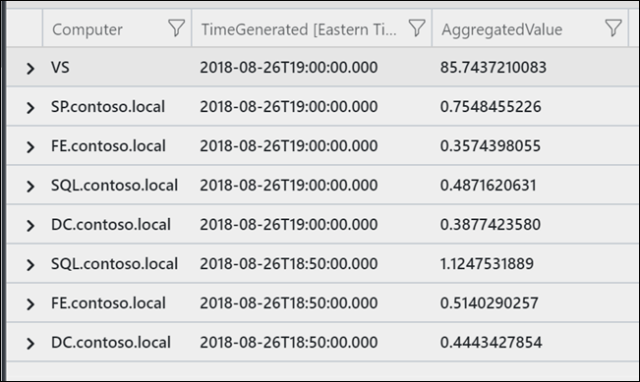This screenshot has width=640, height=382.
Task: Click timestamp of SQL.contoso.local 18:50 row
Action: pyautogui.click(x=289, y=264)
